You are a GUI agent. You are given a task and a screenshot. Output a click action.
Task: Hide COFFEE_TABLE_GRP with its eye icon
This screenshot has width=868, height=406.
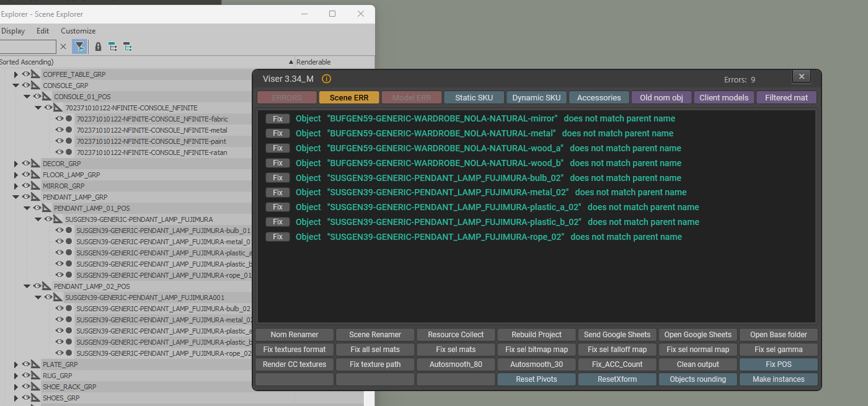coord(26,74)
